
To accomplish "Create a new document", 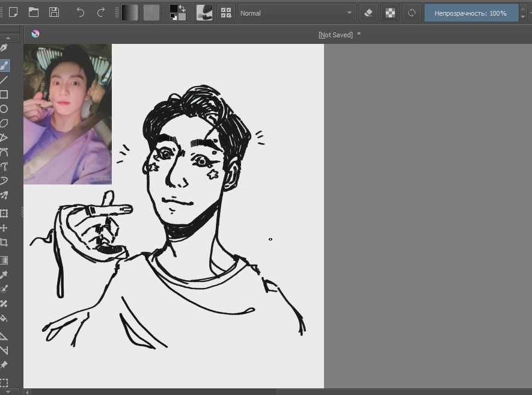I will 13,13.
